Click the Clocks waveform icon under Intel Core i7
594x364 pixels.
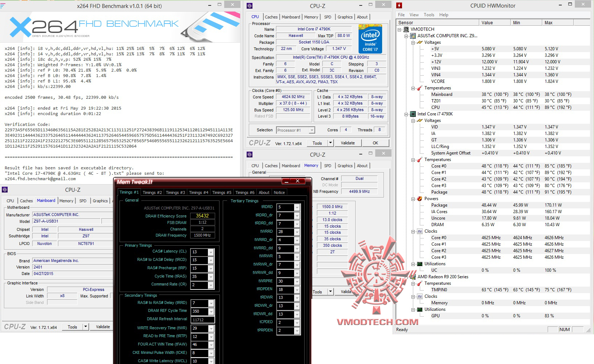click(x=420, y=231)
